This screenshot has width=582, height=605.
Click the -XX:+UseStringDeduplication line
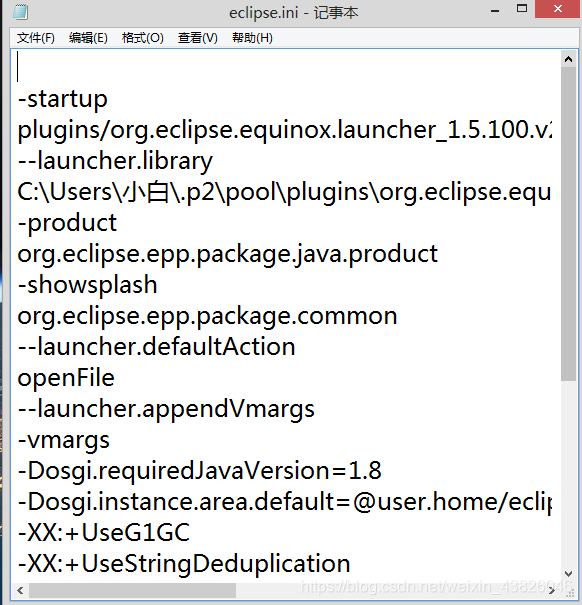pyautogui.click(x=184, y=564)
